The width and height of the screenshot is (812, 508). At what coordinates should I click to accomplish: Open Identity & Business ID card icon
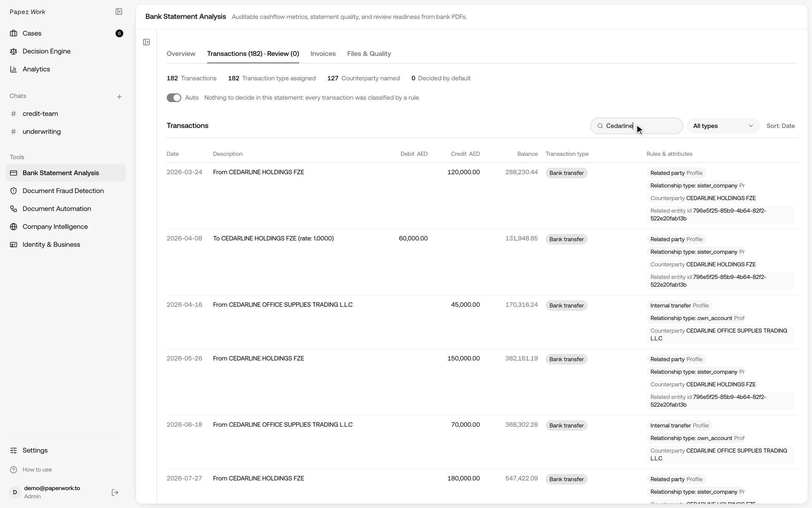(14, 245)
